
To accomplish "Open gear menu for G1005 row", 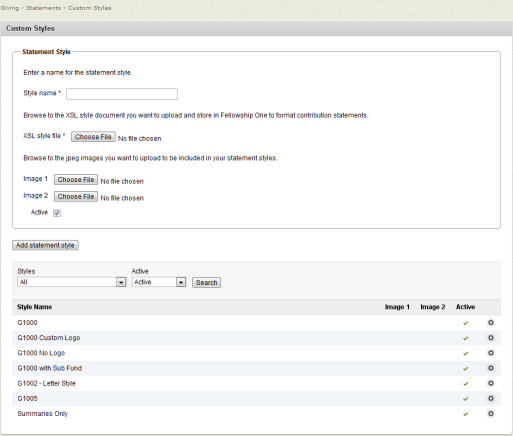I will coord(491,398).
